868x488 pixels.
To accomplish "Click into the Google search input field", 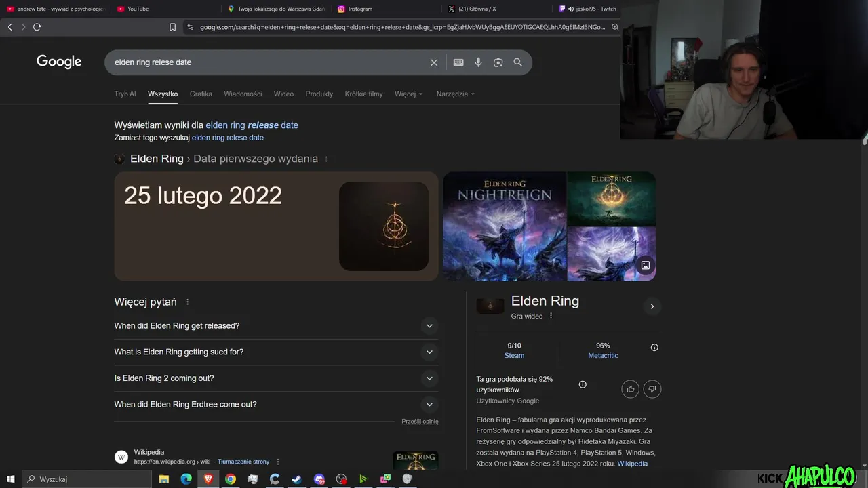I will pos(268,62).
